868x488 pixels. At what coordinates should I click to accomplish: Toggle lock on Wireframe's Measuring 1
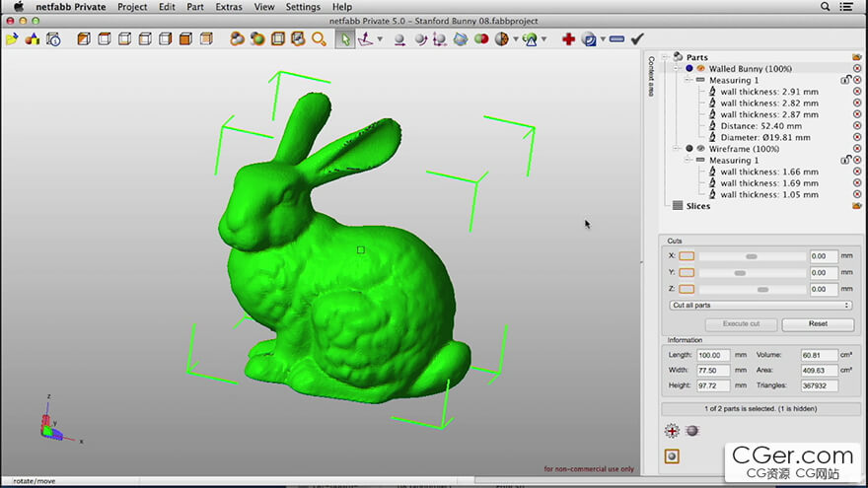click(x=845, y=160)
